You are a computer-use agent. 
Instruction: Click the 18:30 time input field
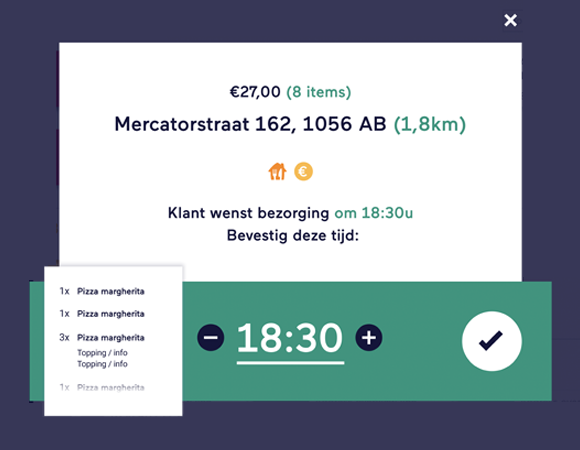click(290, 341)
